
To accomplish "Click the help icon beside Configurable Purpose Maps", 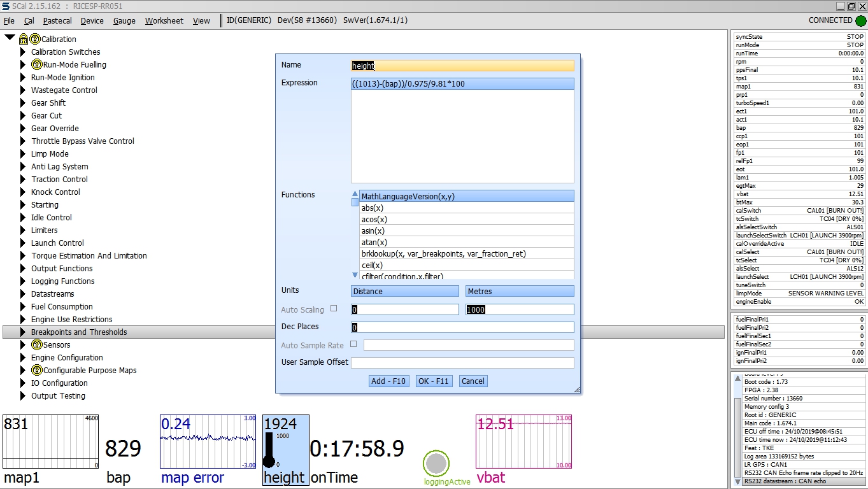I will point(37,370).
